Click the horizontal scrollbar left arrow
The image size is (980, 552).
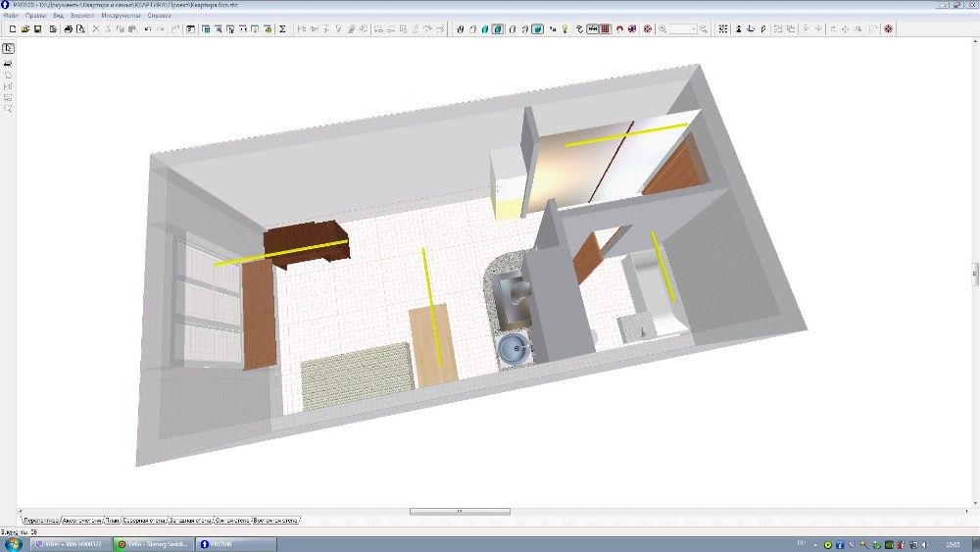click(x=21, y=512)
